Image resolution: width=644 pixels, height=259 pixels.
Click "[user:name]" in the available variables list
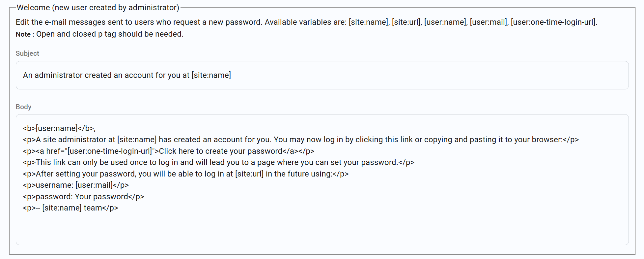[x=445, y=22]
